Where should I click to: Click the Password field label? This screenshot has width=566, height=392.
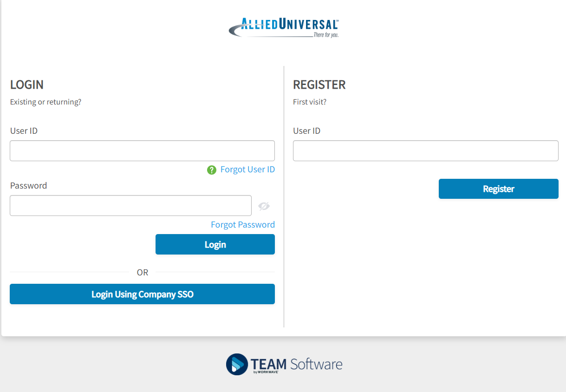[x=28, y=186]
